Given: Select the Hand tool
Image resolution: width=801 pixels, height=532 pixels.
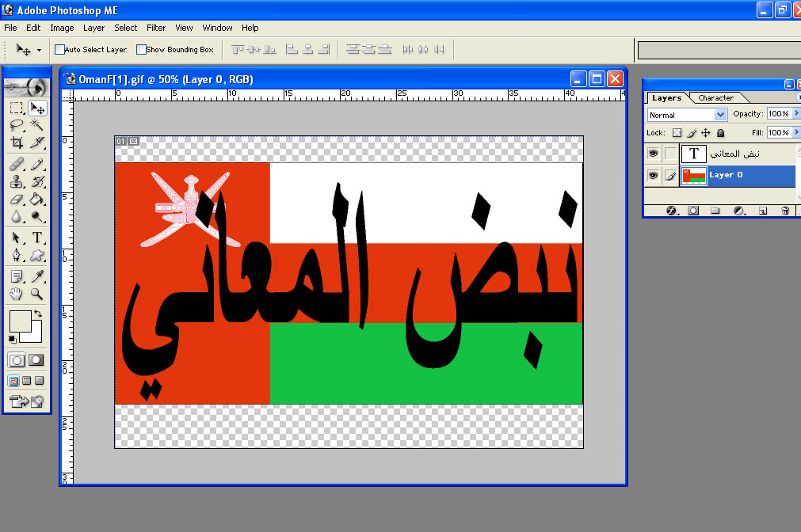Looking at the screenshot, I should point(17,294).
